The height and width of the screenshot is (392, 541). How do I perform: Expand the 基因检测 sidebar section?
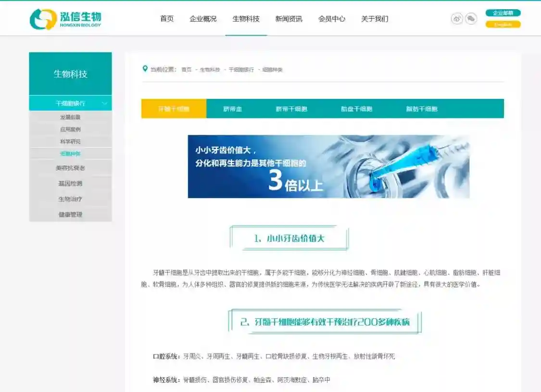click(x=70, y=183)
